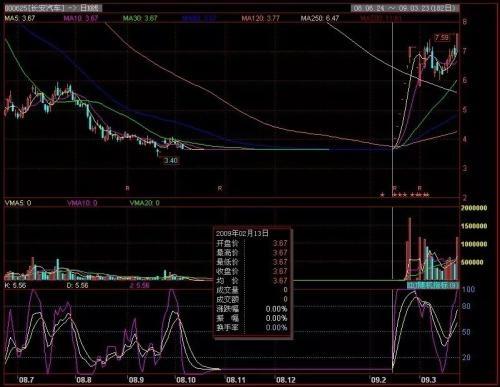Click the K: 5.56 KDJ value
Viewport: 500px width, 387px height.
[x=15, y=285]
